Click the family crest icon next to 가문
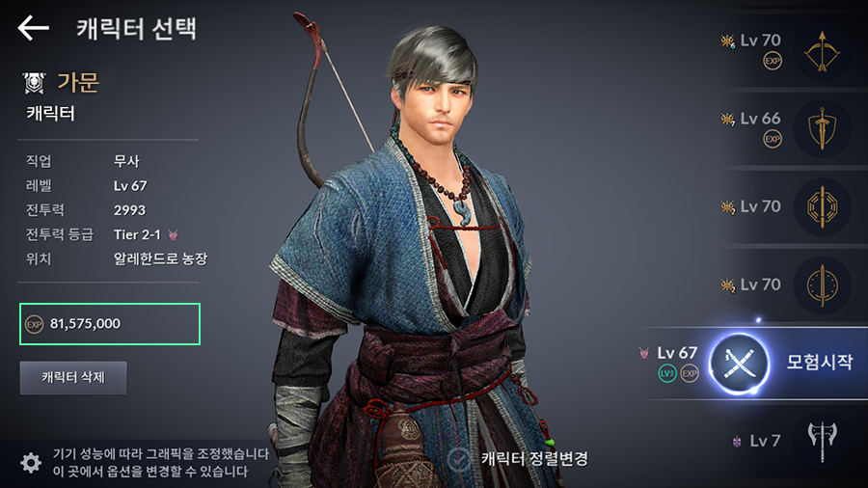The width and height of the screenshot is (868, 488). [x=35, y=83]
